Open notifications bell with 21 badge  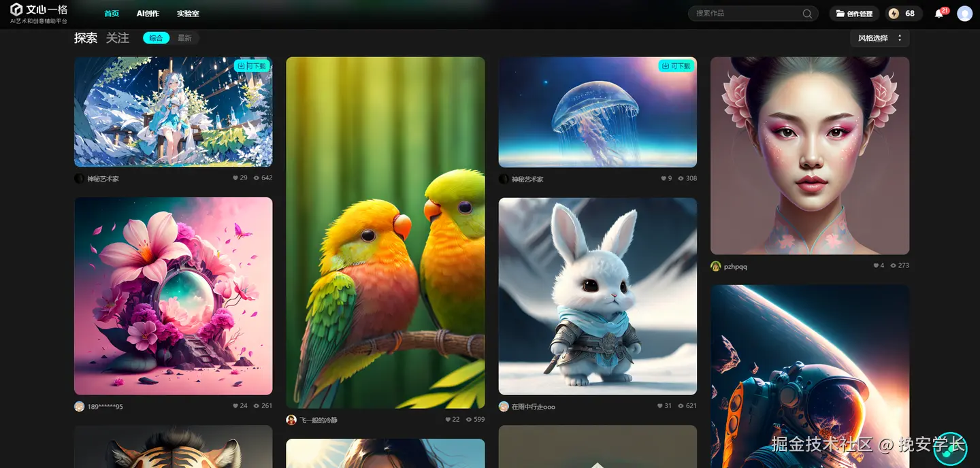[941, 13]
